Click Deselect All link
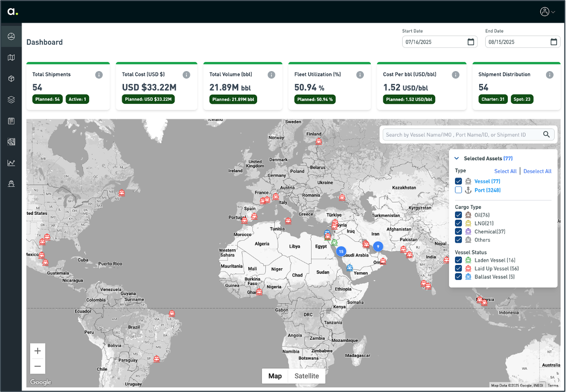The height and width of the screenshot is (392, 566). (537, 171)
